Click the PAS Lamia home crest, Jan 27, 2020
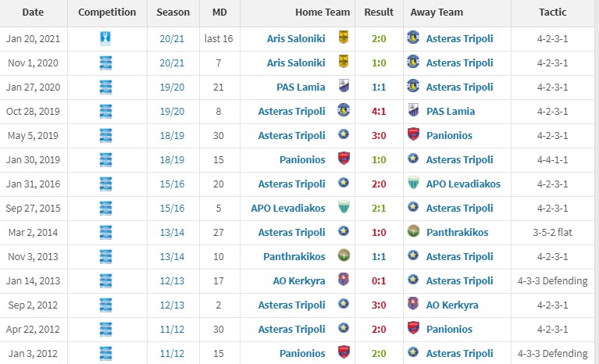Image resolution: width=599 pixels, height=364 pixels. click(344, 86)
